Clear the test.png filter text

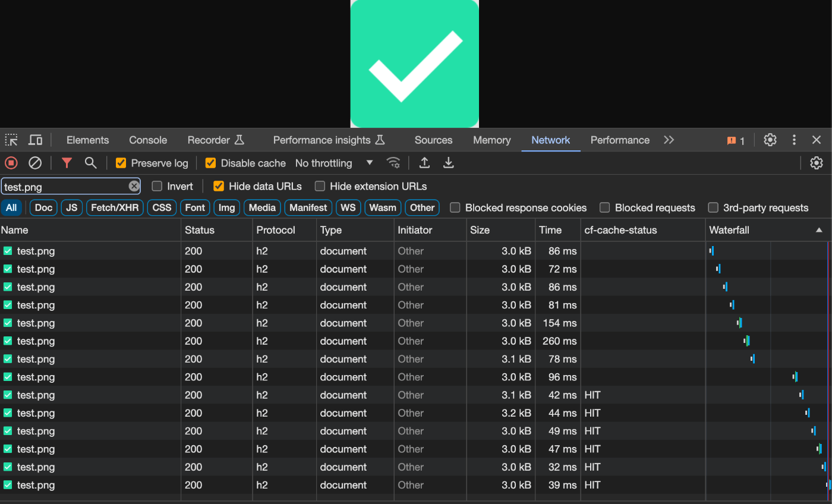[134, 185]
